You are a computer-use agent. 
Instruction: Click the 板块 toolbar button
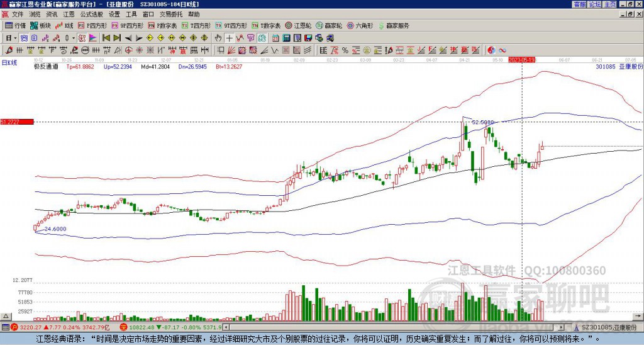point(40,25)
